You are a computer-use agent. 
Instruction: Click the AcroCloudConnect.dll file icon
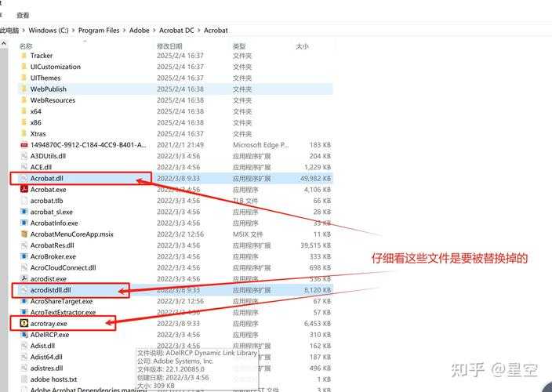[x=24, y=268]
